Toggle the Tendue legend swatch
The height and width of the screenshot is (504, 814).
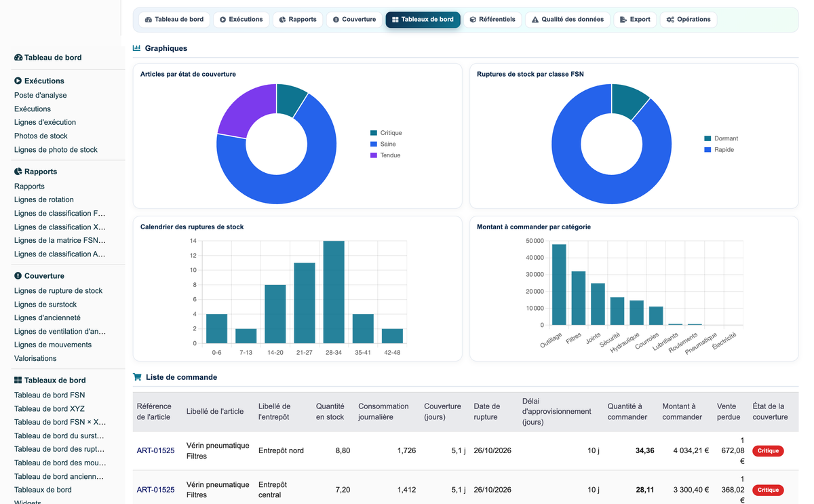(374, 155)
